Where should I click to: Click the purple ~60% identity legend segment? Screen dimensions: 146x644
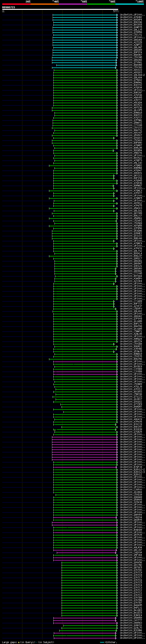pos(73,4)
